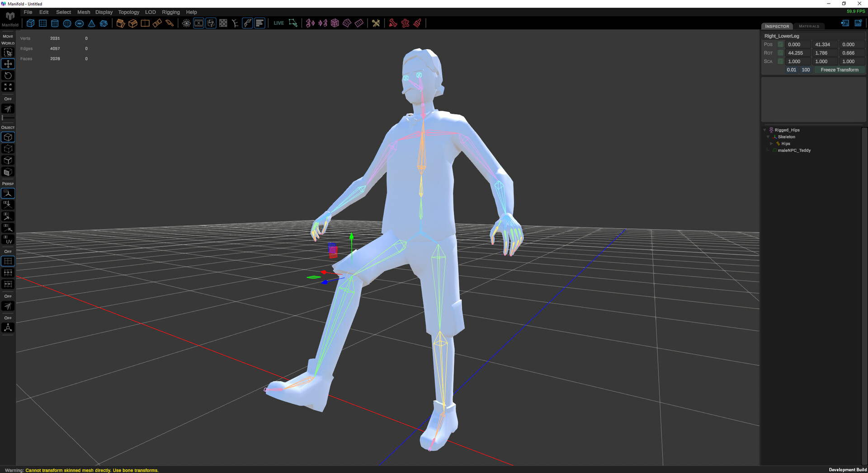Toggle the x-ray display icon
The width and height of the screenshot is (868, 473).
pyautogui.click(x=199, y=23)
